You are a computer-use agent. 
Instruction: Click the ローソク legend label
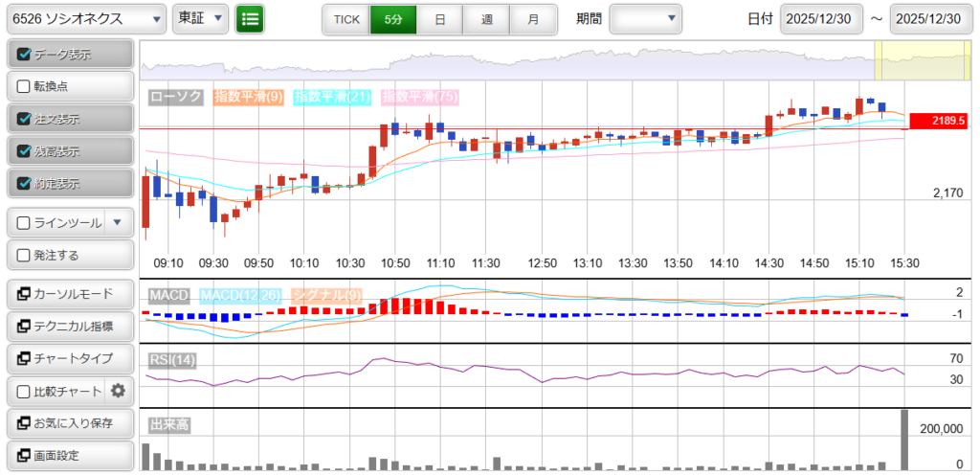click(177, 97)
